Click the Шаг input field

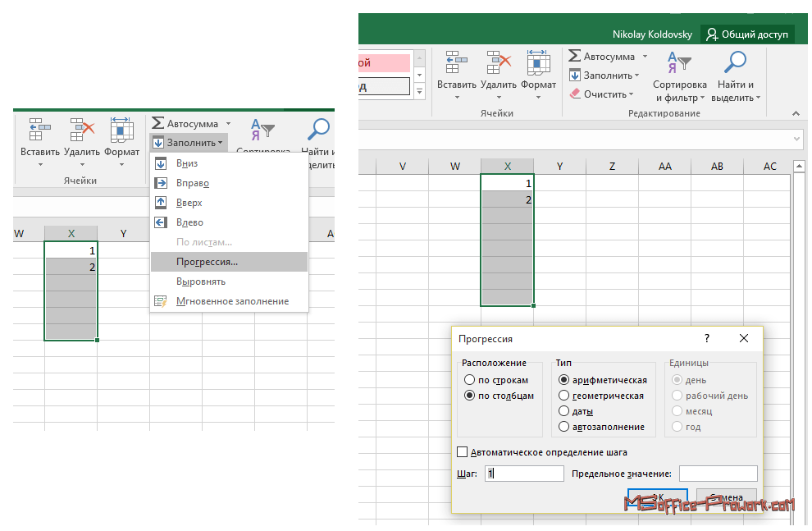coord(525,473)
